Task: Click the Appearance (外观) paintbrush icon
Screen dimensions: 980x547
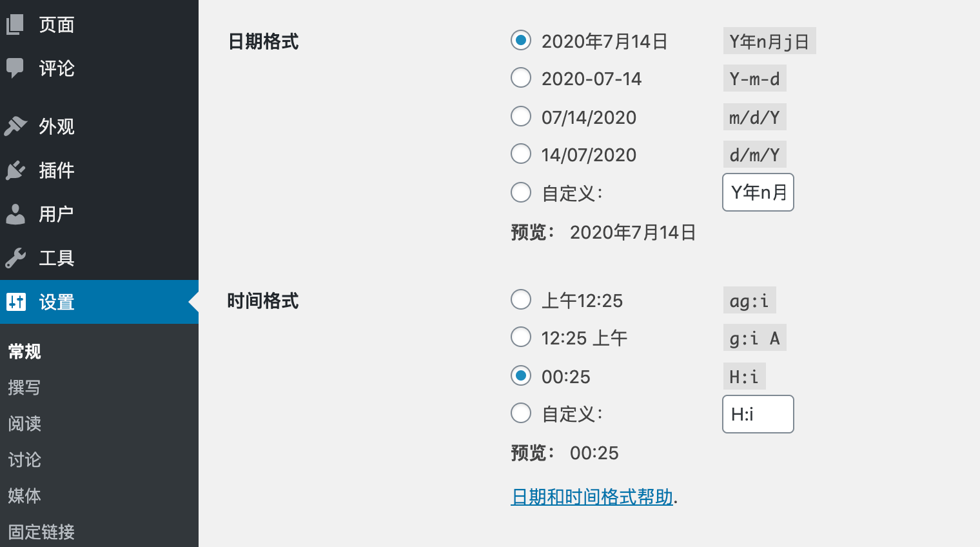Action: pos(15,126)
